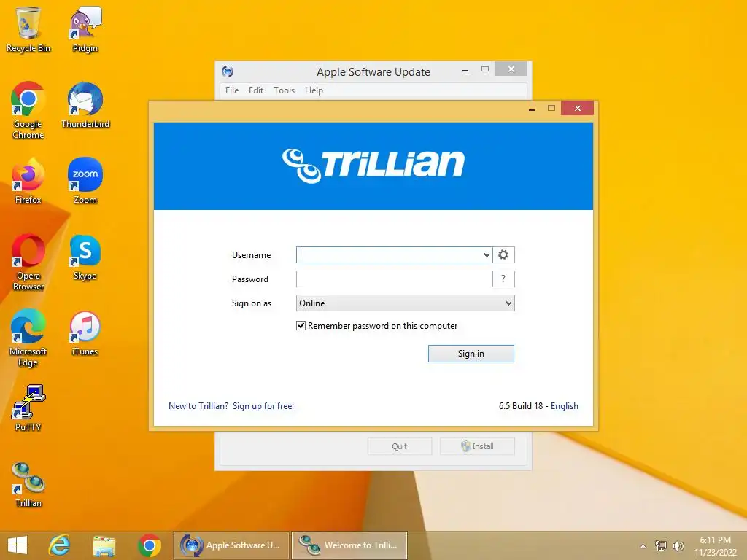Select the Firefox desktop icon
The image size is (747, 560).
(28, 181)
